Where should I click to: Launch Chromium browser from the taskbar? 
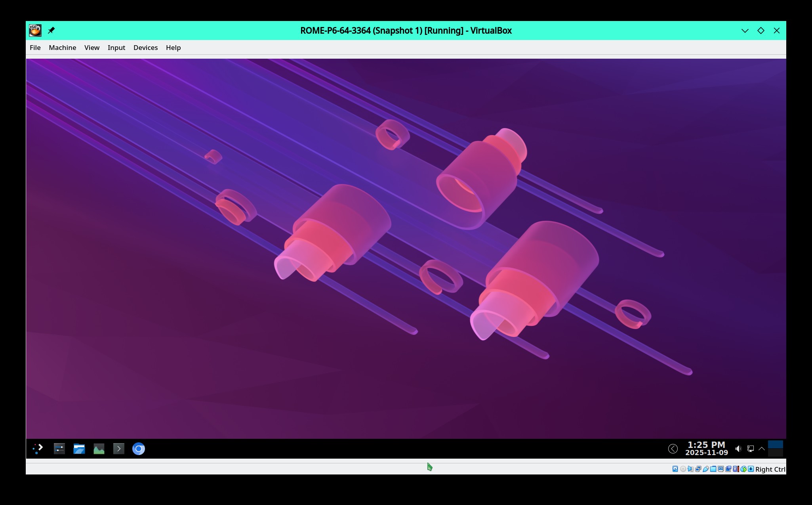click(138, 449)
